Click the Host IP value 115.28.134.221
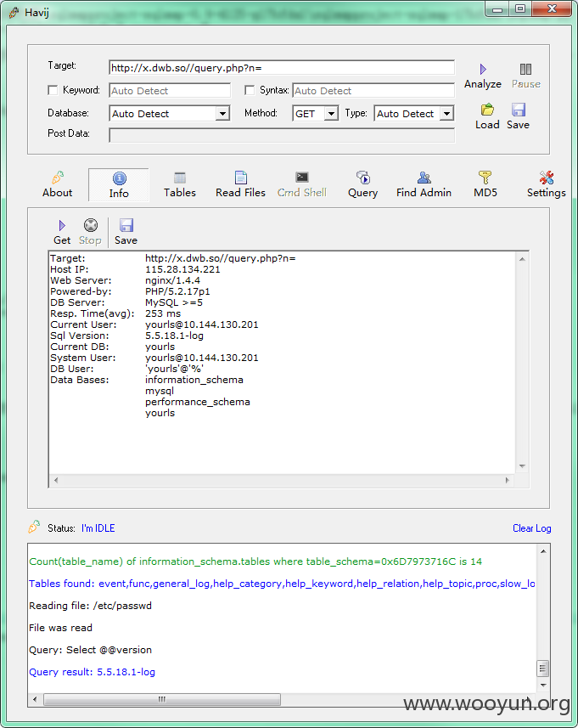The height and width of the screenshot is (728, 578). [182, 269]
